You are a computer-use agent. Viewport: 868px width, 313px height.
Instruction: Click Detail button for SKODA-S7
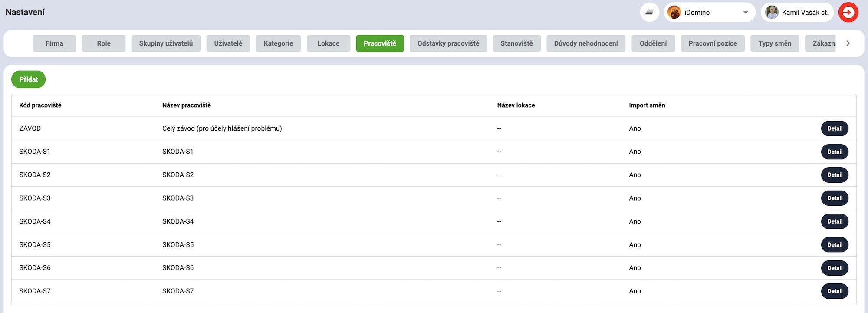834,291
